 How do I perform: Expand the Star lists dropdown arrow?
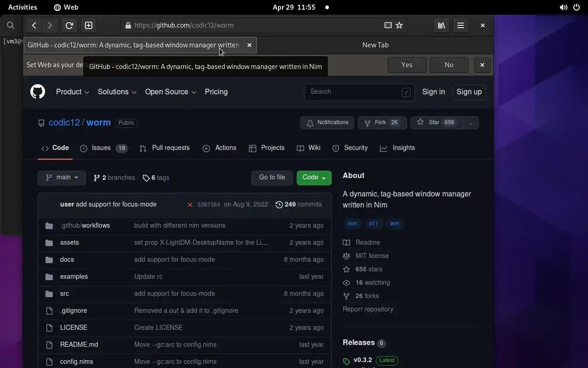click(x=470, y=123)
